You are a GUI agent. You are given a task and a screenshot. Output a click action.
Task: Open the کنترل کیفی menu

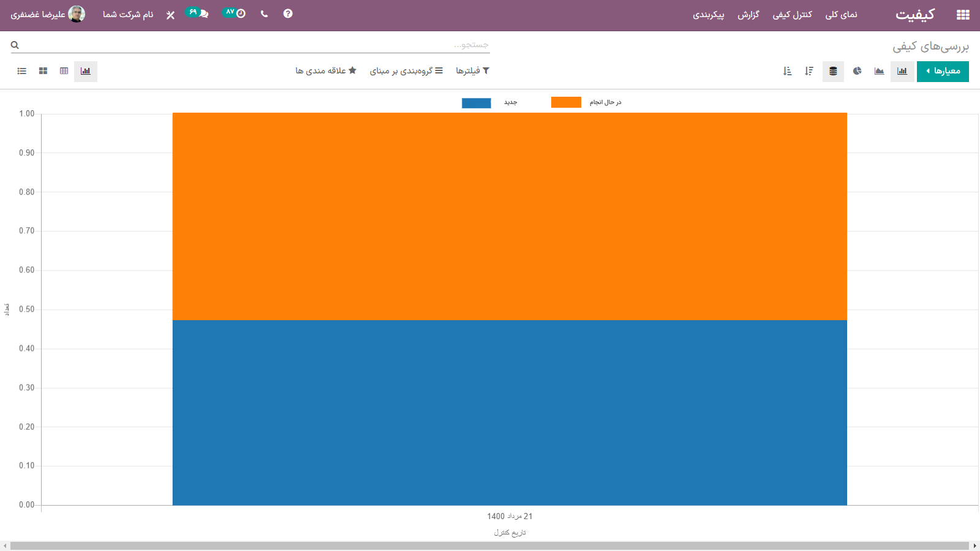pyautogui.click(x=792, y=15)
